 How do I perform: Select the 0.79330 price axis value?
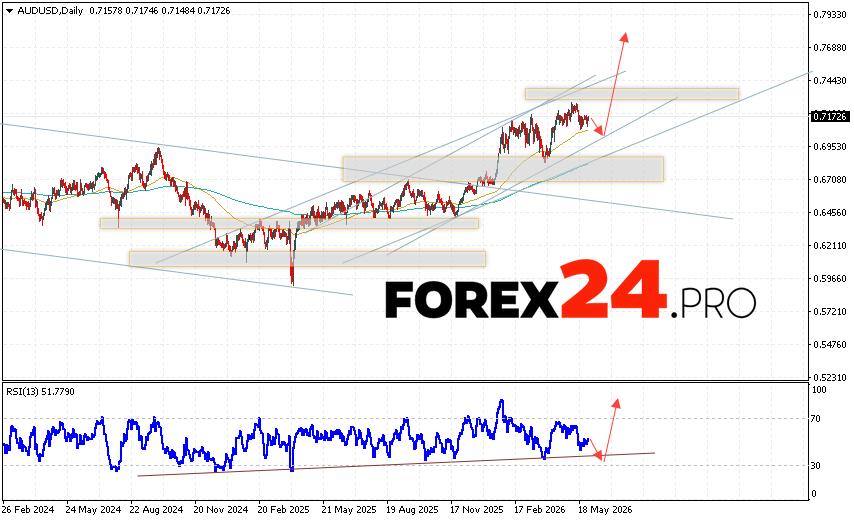click(830, 15)
